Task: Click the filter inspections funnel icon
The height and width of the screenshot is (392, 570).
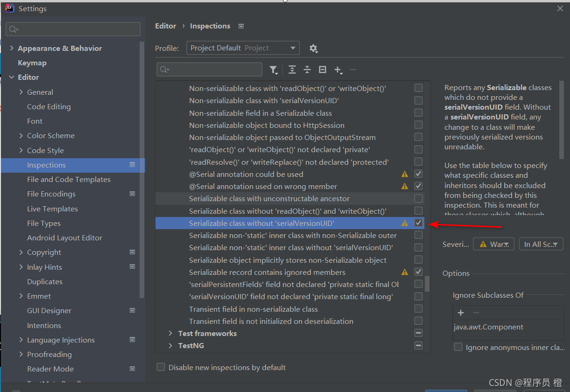Action: [274, 70]
